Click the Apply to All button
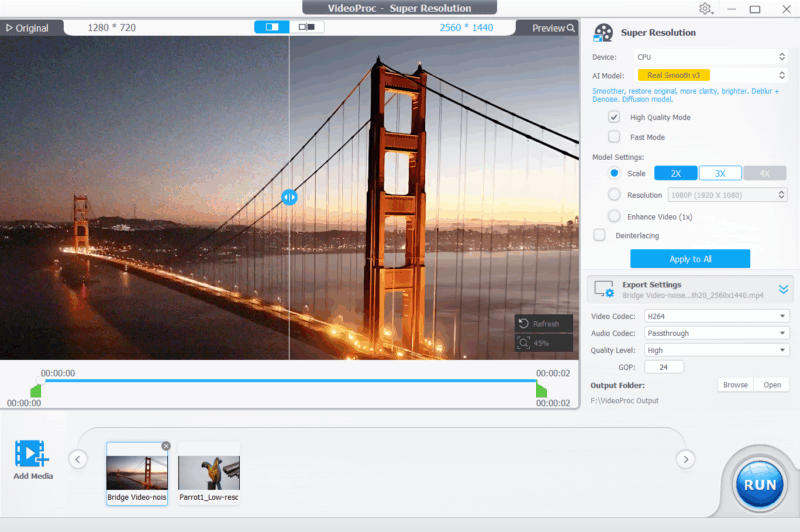 click(x=690, y=259)
